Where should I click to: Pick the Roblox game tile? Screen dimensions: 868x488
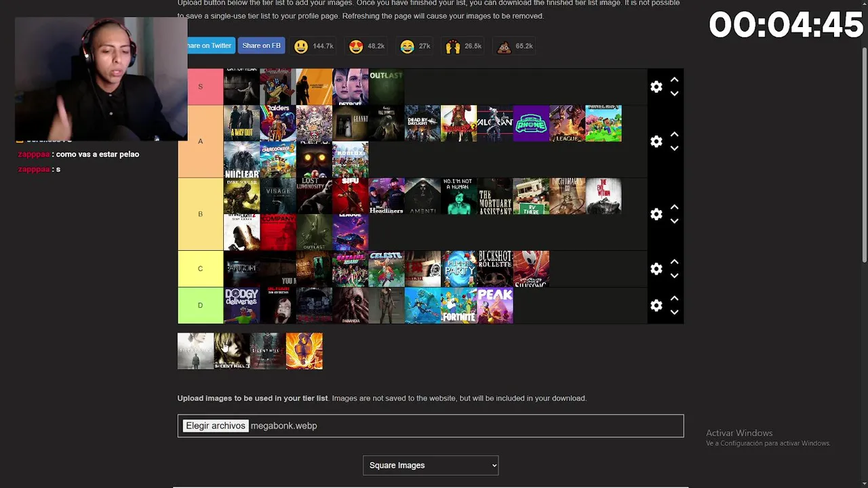pos(351,160)
